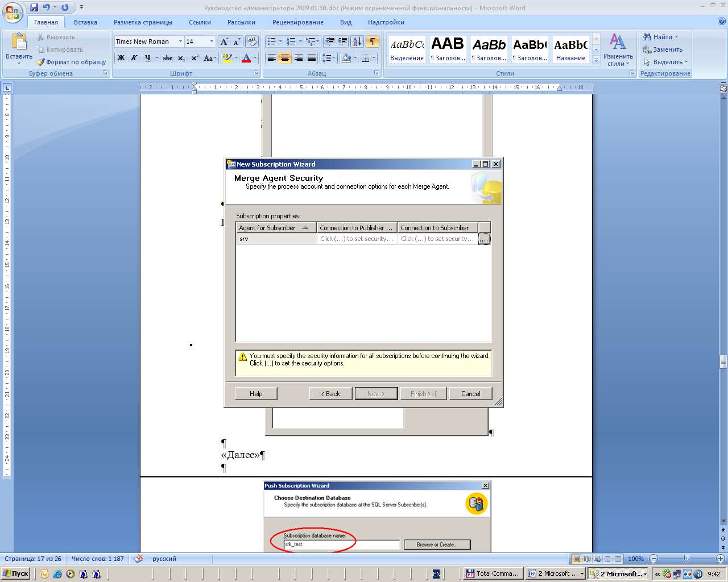The height and width of the screenshot is (582, 728).
Task: Toggle bold Ж formatting
Action: [x=121, y=58]
